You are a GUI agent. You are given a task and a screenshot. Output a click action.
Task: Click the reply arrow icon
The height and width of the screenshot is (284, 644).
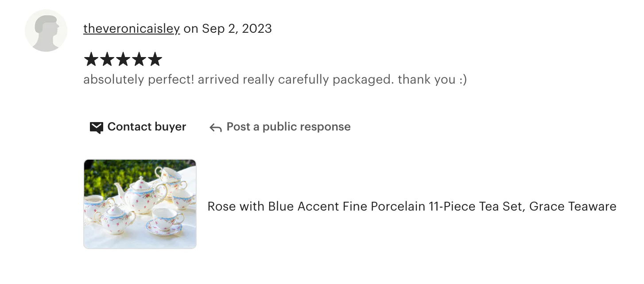coord(216,128)
